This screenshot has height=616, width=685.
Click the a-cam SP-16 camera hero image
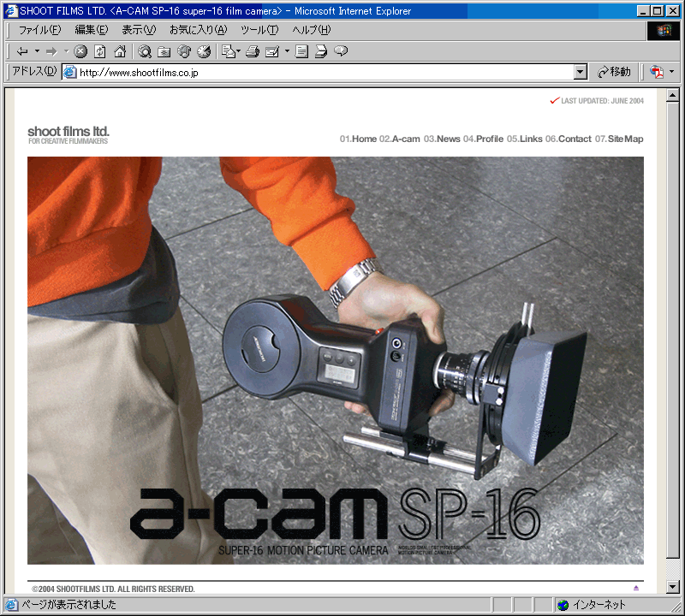click(x=336, y=360)
